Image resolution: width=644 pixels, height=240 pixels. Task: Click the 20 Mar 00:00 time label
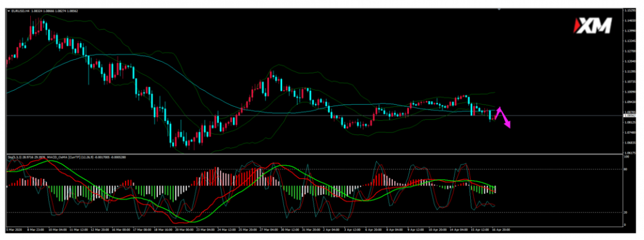(x=184, y=230)
